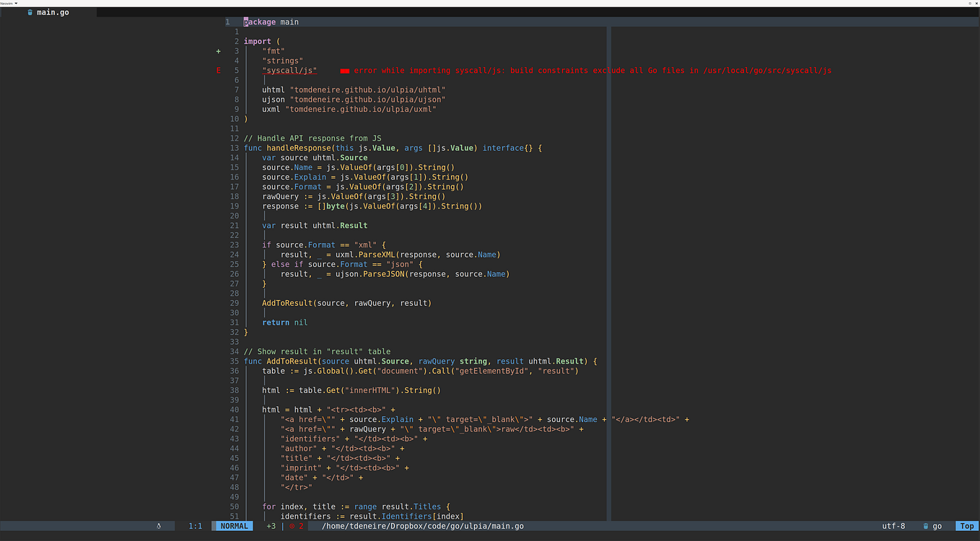The image size is (980, 541).
Task: Click the main.go file path in the statusline
Action: (x=422, y=526)
